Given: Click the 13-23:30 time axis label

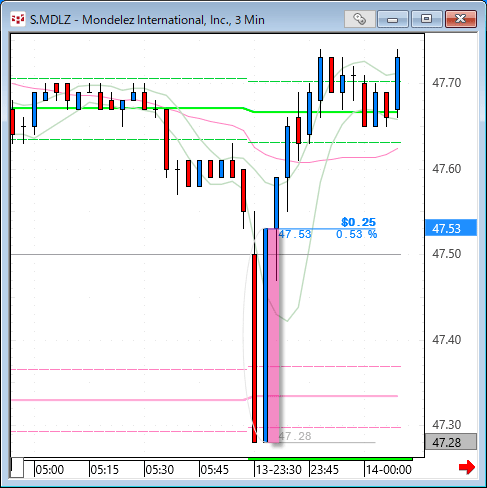Looking at the screenshot, I should [279, 470].
